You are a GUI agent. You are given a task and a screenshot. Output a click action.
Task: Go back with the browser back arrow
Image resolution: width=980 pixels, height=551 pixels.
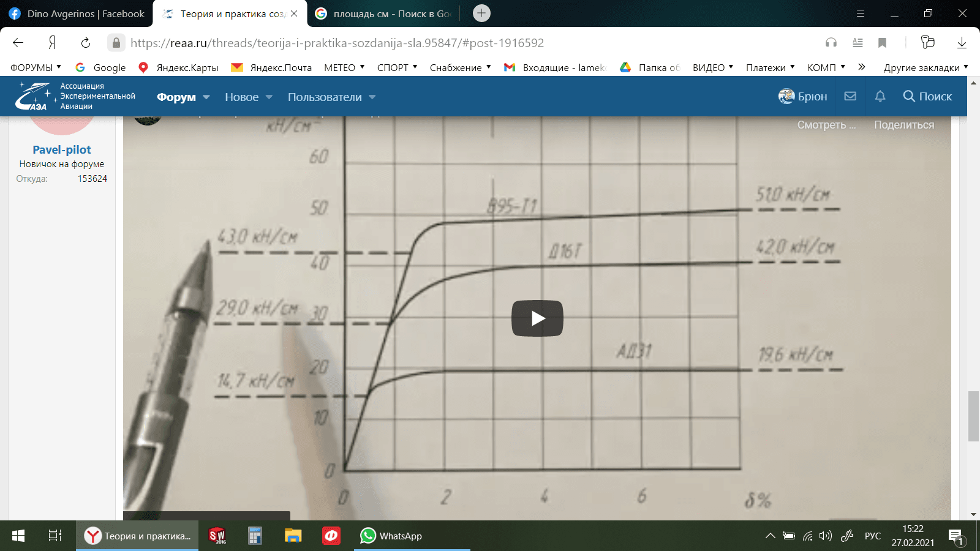coord(18,43)
